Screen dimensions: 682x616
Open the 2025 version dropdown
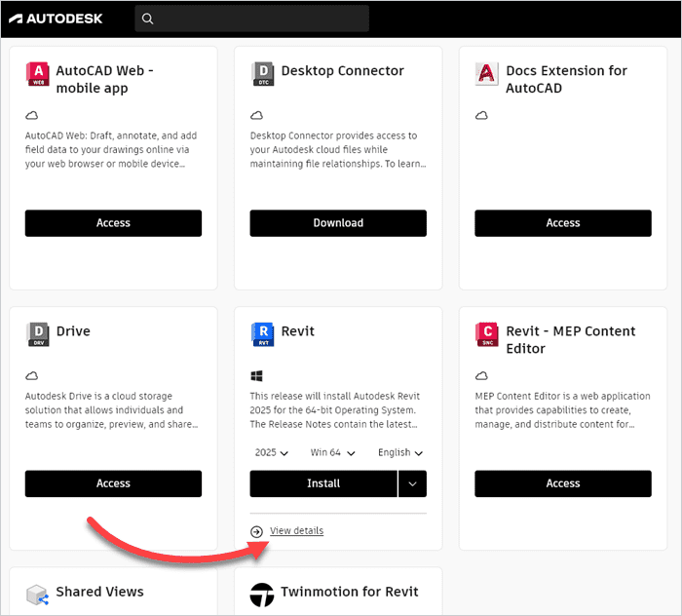point(272,452)
